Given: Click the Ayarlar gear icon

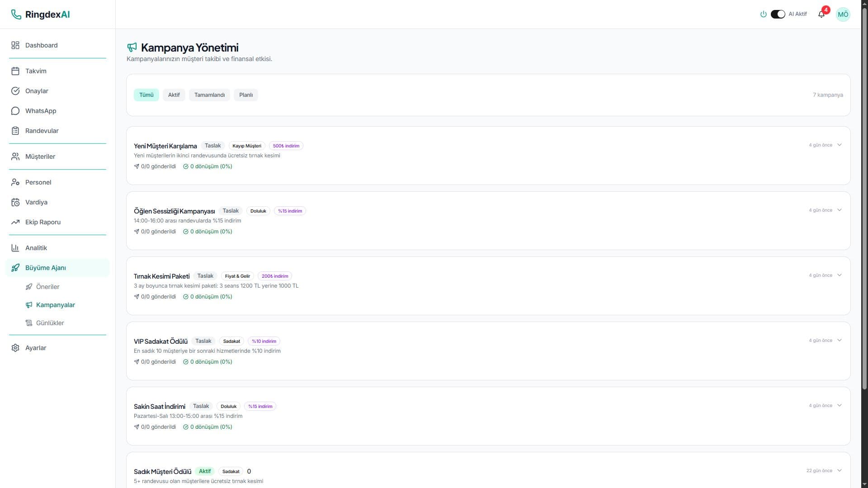Looking at the screenshot, I should tap(15, 348).
